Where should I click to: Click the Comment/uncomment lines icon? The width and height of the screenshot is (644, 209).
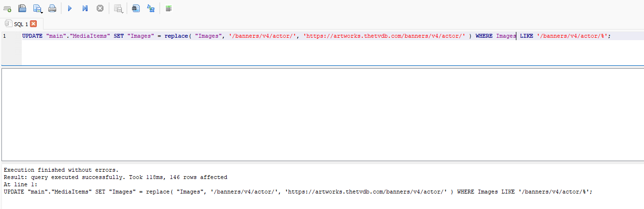(168, 8)
